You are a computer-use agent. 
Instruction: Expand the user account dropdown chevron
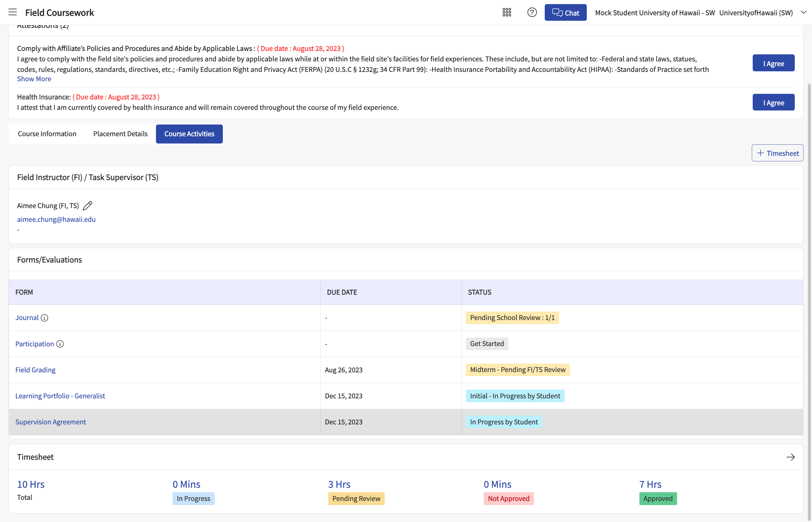(803, 12)
